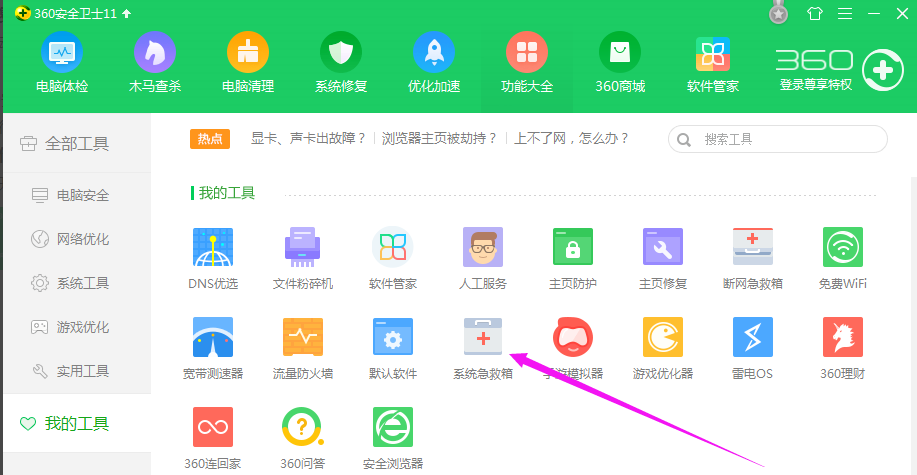Launch 主页防护 homepage protection
917x475 pixels.
coord(573,259)
